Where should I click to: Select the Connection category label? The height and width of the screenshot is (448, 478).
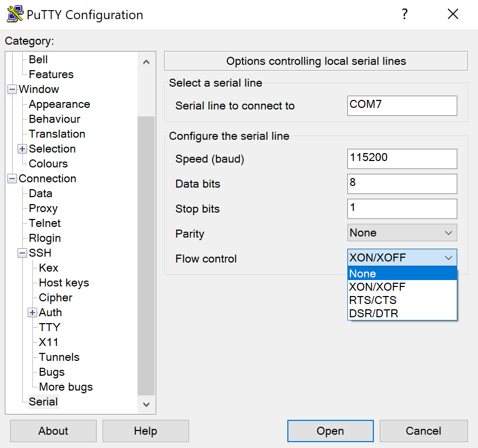(x=48, y=179)
